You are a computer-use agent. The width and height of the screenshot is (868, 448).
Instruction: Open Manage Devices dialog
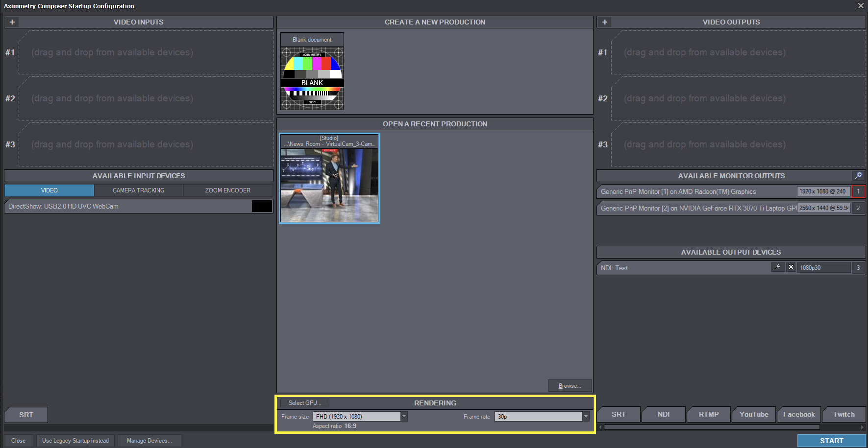pos(149,441)
